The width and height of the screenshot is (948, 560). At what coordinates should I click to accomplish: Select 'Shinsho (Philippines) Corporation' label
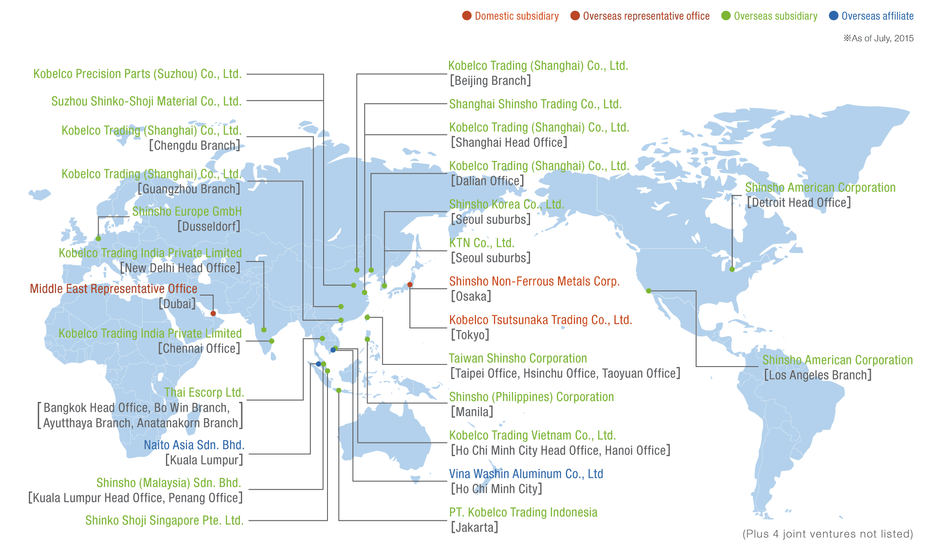coord(532,397)
